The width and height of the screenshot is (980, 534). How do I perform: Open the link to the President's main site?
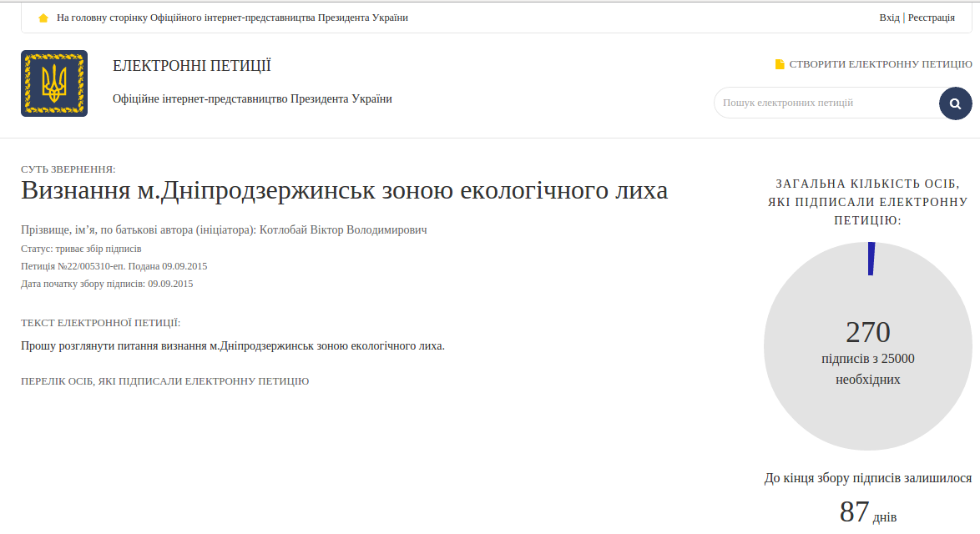click(232, 18)
